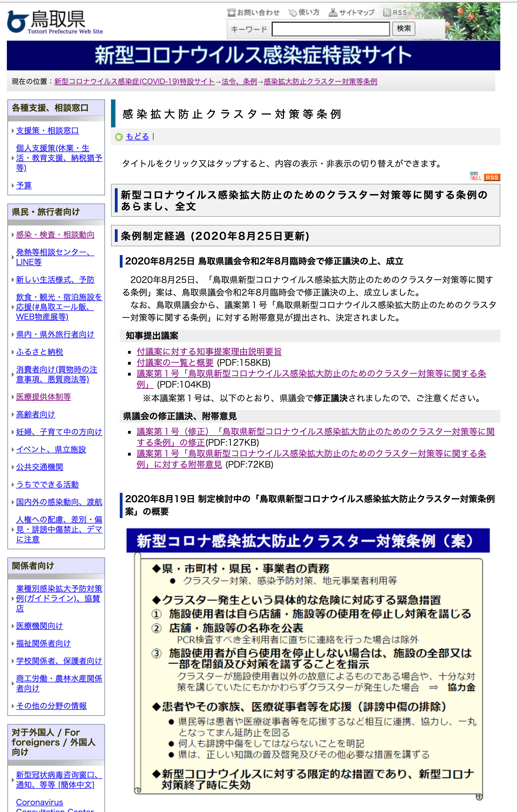The width and height of the screenshot is (517, 812).
Task: Open 消費者向け(買物時の注意事項) link
Action: (x=57, y=374)
